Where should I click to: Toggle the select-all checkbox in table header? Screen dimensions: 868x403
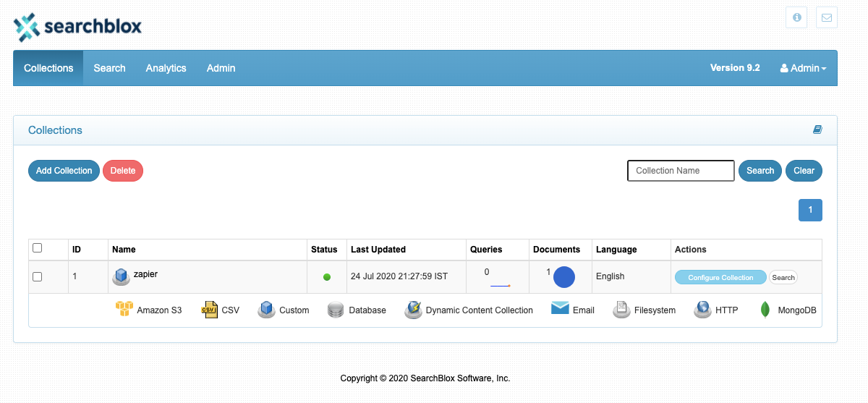(38, 248)
